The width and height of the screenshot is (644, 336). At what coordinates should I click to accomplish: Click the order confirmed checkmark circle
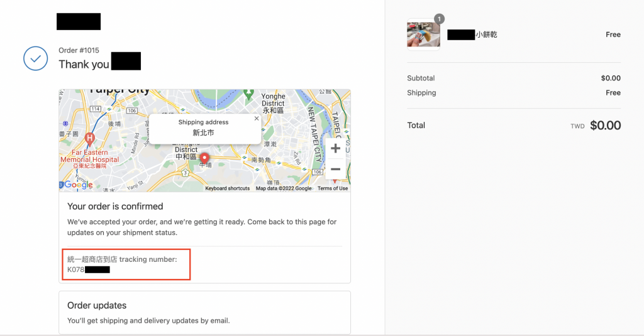coord(36,58)
